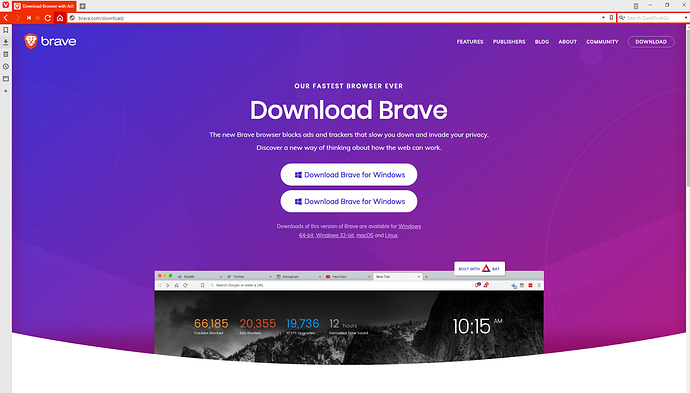Click the Brave browser screenshot image
Image resolution: width=690 pixels, height=393 pixels.
349,318
